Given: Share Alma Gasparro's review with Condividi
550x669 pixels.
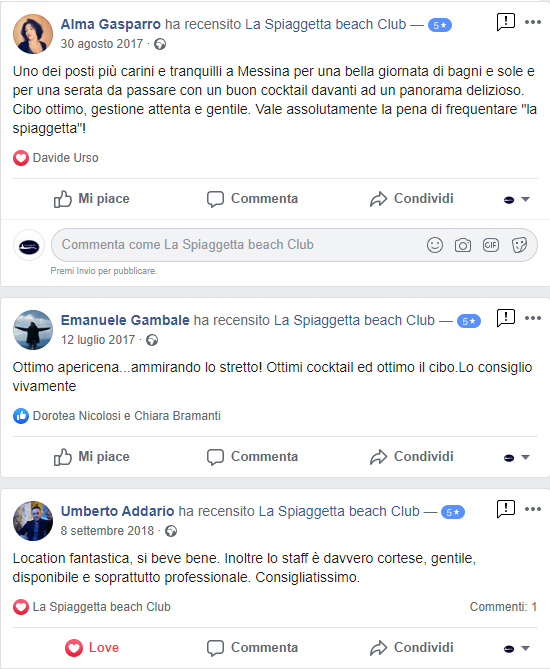Looking at the screenshot, I should pos(411,199).
